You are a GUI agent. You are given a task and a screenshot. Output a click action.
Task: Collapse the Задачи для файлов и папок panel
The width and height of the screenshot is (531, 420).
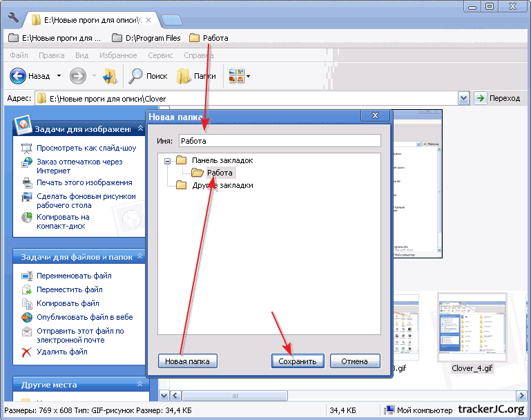[139, 256]
